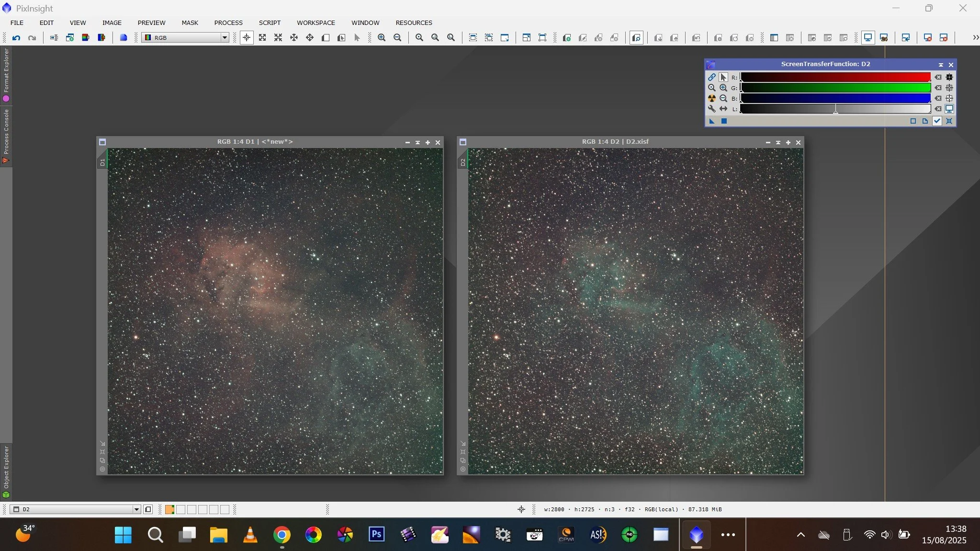This screenshot has height=551, width=980.
Task: Enable STF screen display toggle icon
Action: tap(949, 109)
